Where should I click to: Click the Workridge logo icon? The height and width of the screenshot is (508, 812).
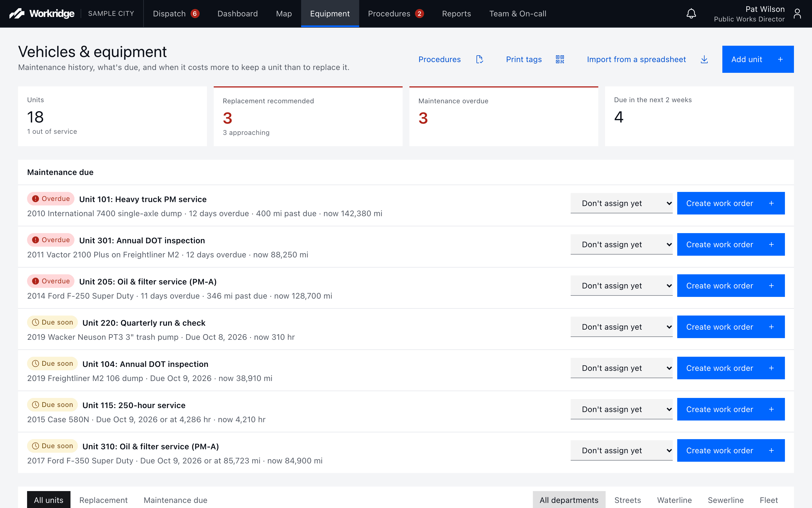pos(17,14)
